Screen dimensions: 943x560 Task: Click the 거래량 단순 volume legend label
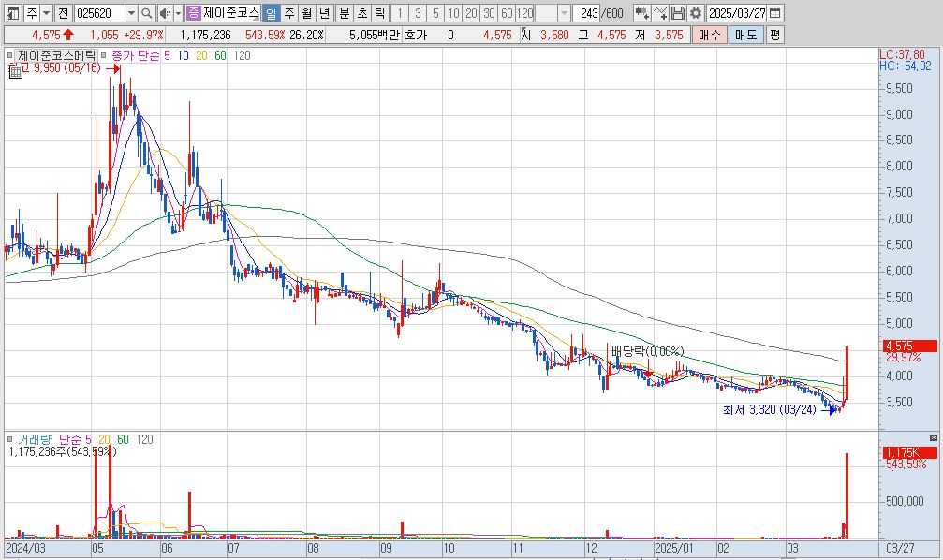pyautogui.click(x=50, y=440)
